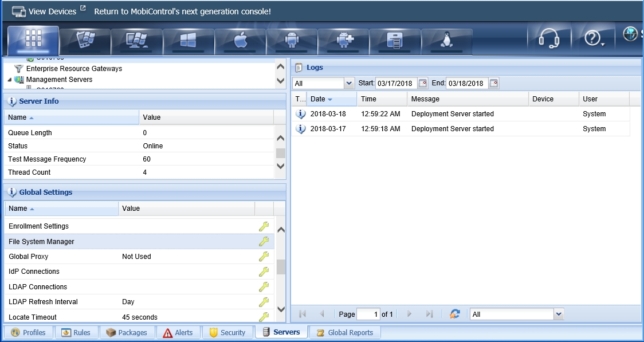The image size is (644, 342).
Task: Expand the bottom All filter combo box
Action: 559,314
